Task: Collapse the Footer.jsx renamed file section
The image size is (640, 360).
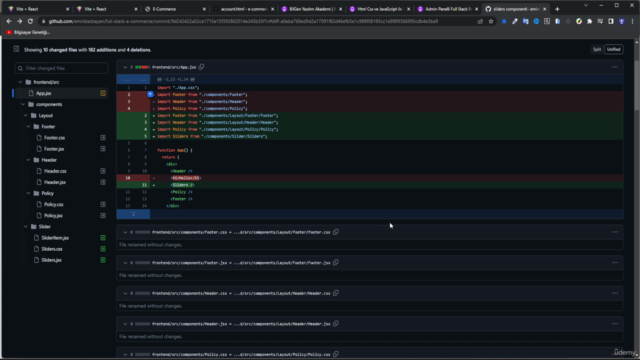Action: click(x=125, y=262)
